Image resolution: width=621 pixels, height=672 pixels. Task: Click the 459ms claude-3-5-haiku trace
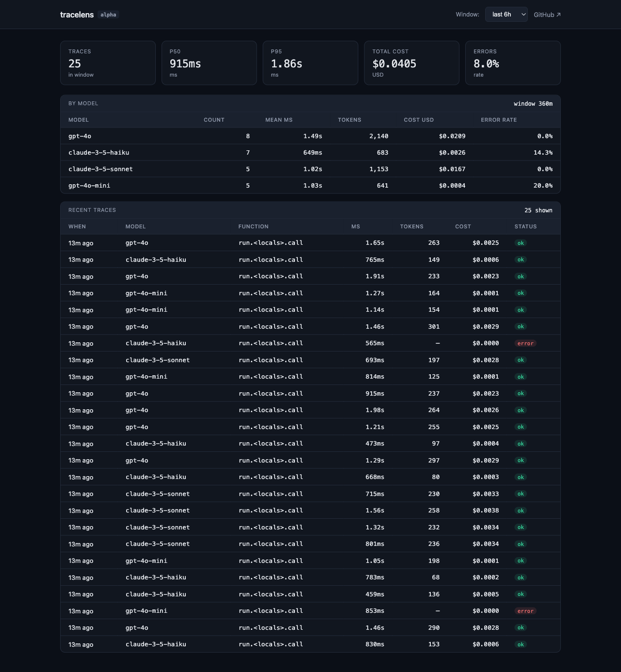pyautogui.click(x=310, y=594)
